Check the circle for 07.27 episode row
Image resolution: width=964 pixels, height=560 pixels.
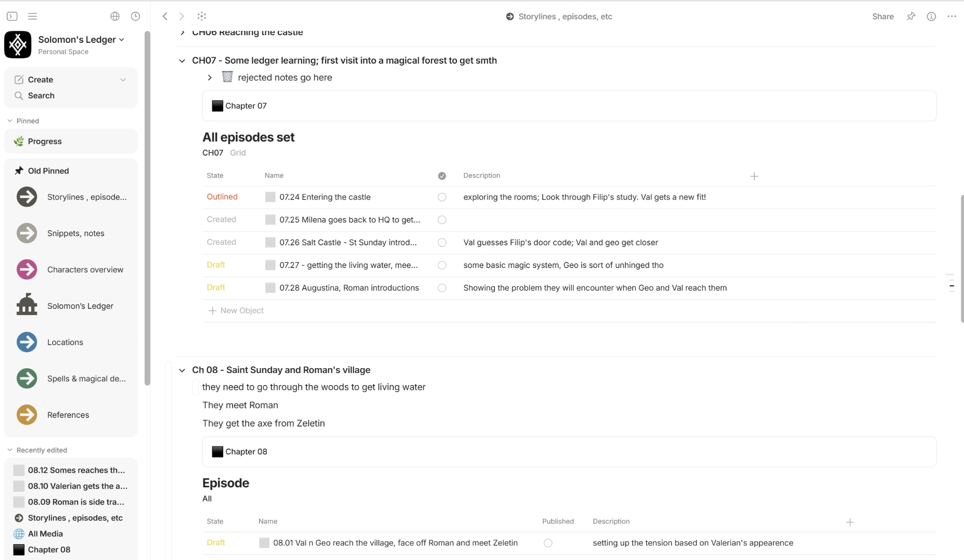442,265
